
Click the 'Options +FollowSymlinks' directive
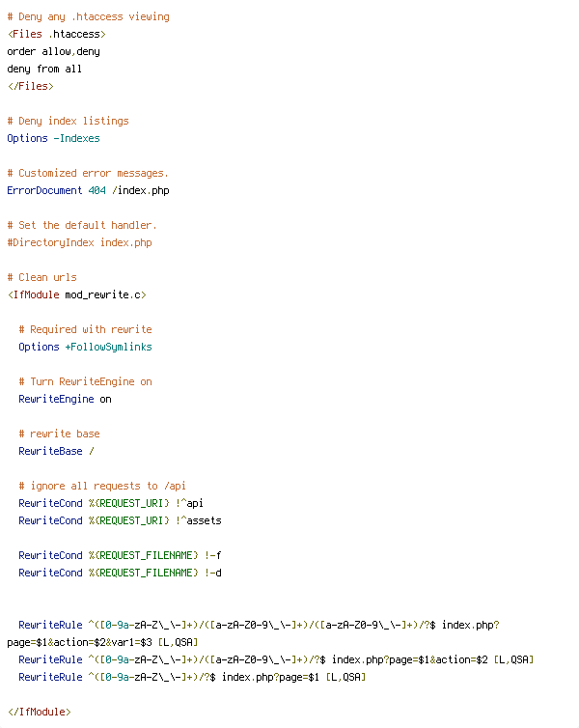click(85, 347)
